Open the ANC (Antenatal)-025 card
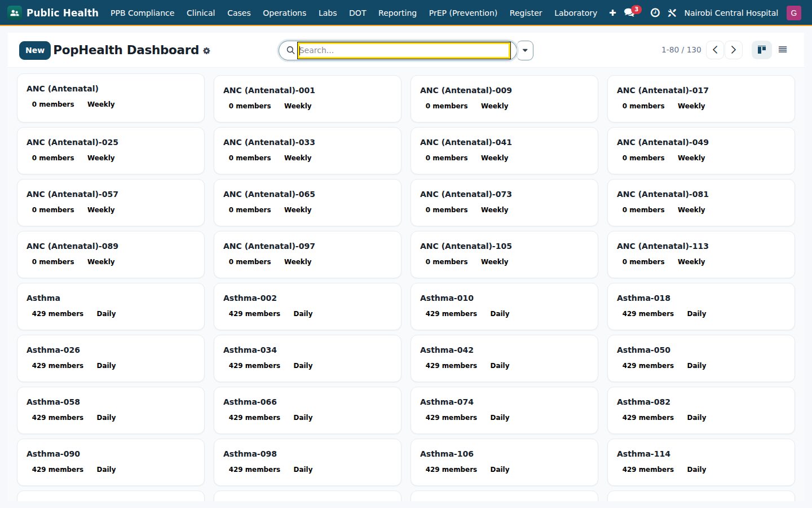The height and width of the screenshot is (508, 812). coord(111,151)
